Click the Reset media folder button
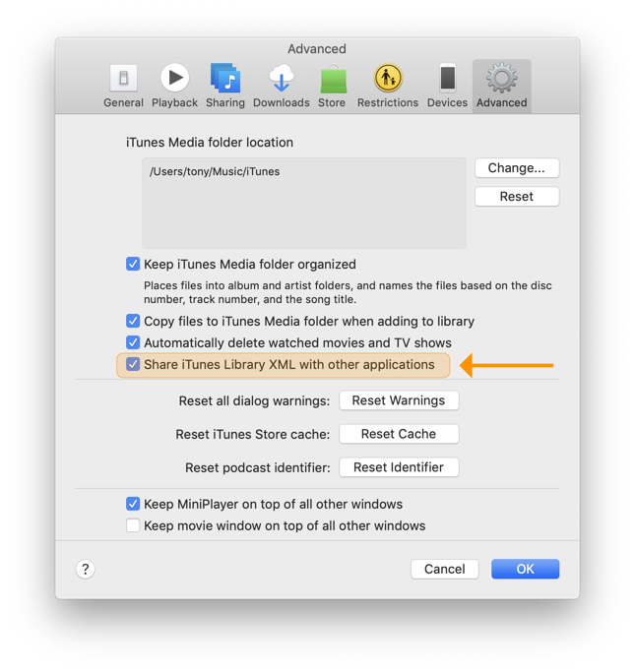This screenshot has height=672, width=635. coord(517,196)
